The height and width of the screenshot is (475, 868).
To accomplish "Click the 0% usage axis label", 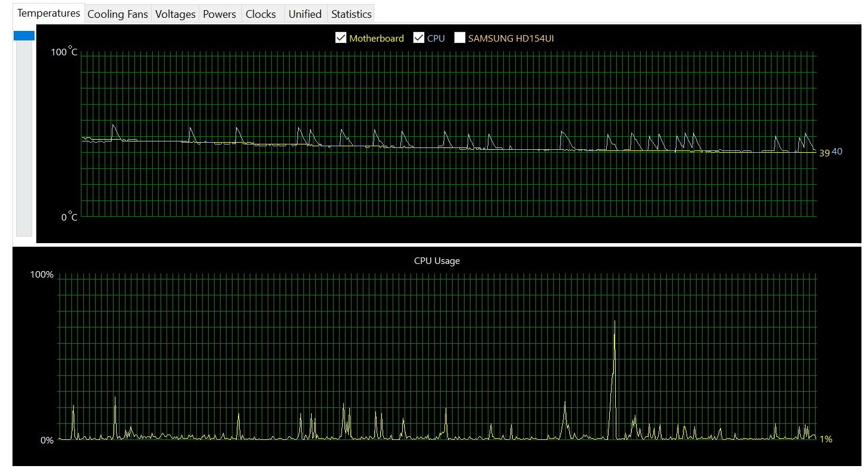I will coord(47,440).
